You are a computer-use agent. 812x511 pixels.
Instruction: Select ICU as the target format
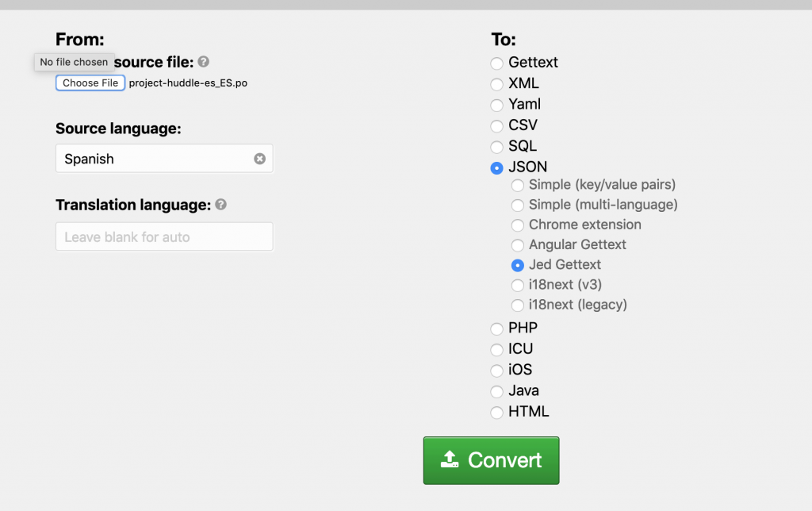[x=497, y=349]
